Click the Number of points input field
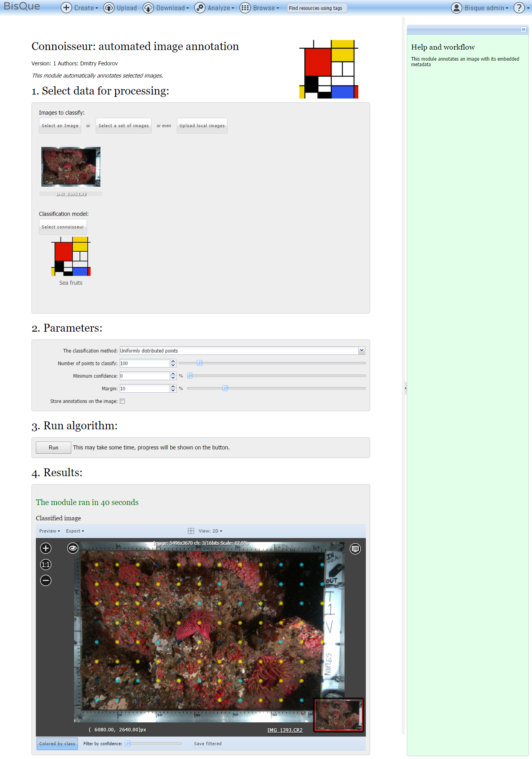 pos(145,363)
